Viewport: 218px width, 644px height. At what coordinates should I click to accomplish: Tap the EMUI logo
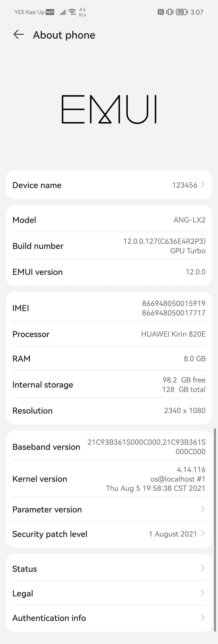[109, 109]
